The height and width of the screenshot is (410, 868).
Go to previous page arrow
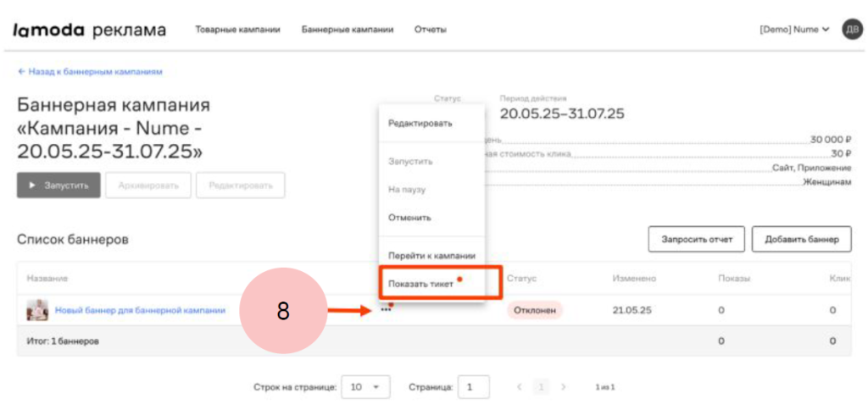pos(520,387)
